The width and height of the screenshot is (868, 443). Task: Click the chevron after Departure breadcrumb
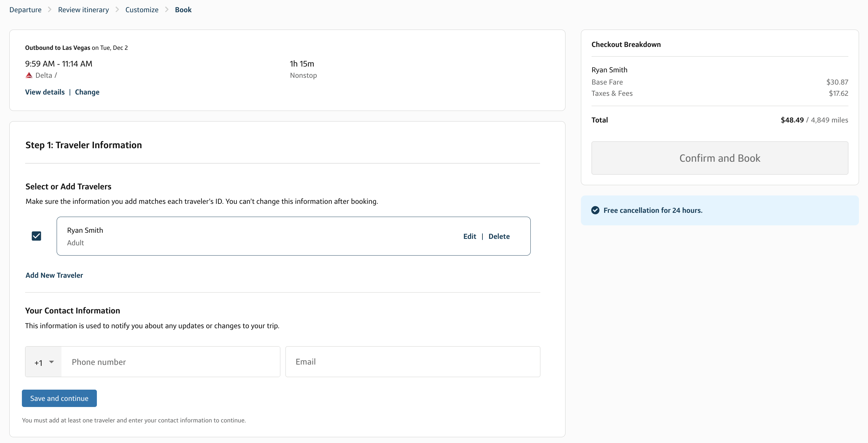pyautogui.click(x=50, y=10)
